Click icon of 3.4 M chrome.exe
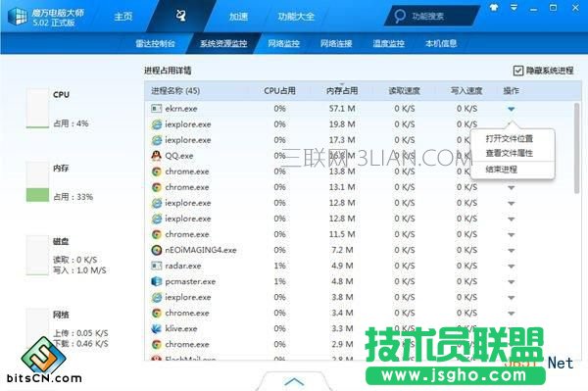Screen dimensions: 588x391 (x=157, y=313)
